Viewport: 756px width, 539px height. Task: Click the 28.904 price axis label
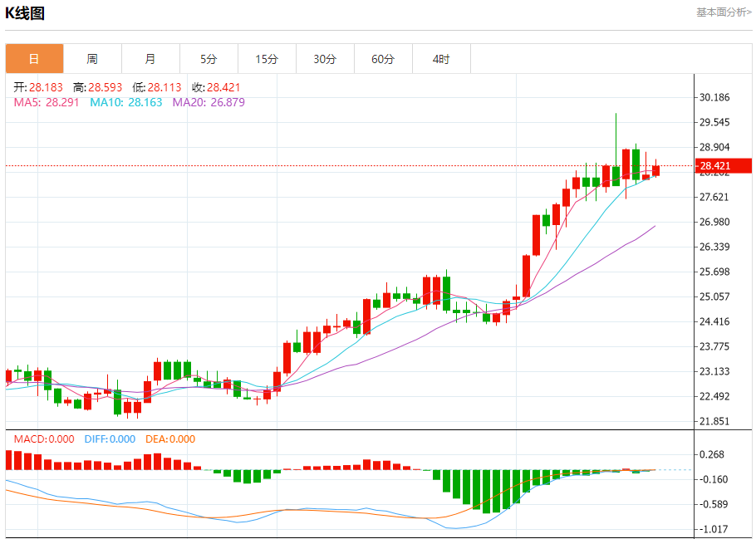point(714,147)
